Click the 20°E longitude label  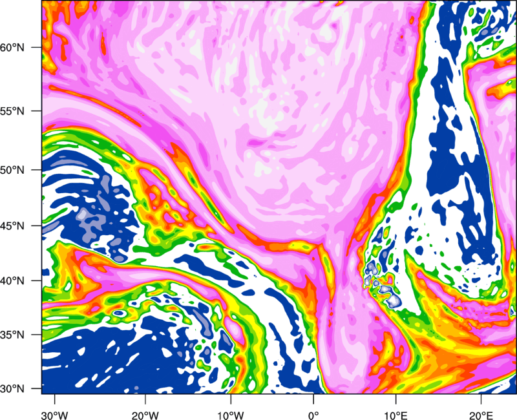[481, 415]
